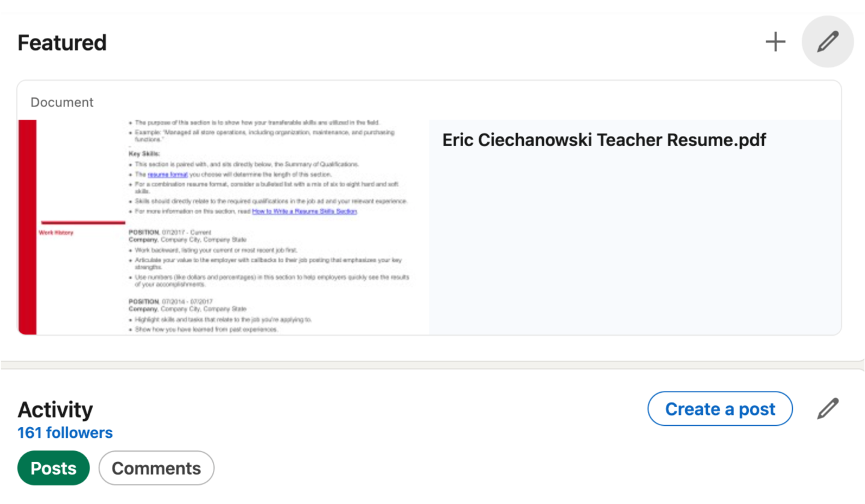Click the Key Skills heading in preview
Viewport: 865px width, 504px height.
144,154
